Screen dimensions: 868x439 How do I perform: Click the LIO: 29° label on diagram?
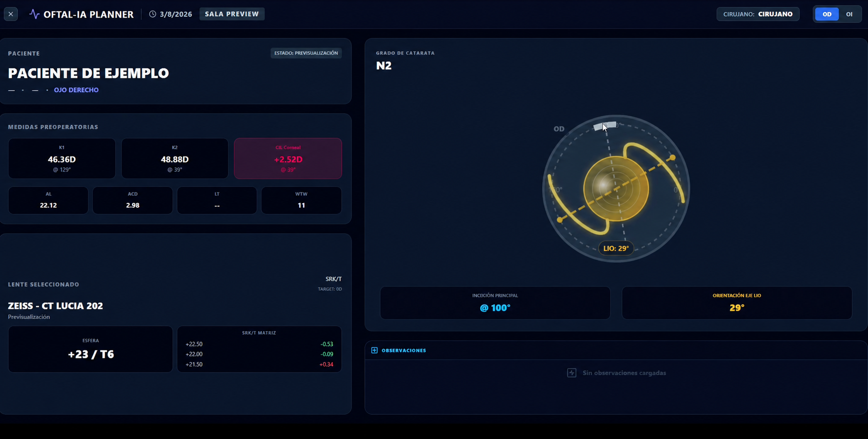pyautogui.click(x=616, y=249)
